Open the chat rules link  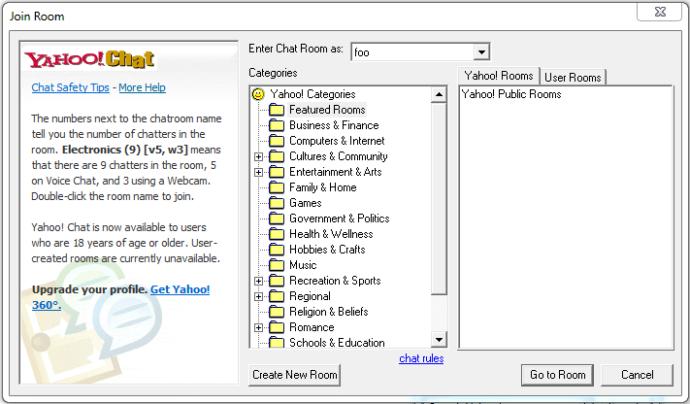tap(421, 359)
